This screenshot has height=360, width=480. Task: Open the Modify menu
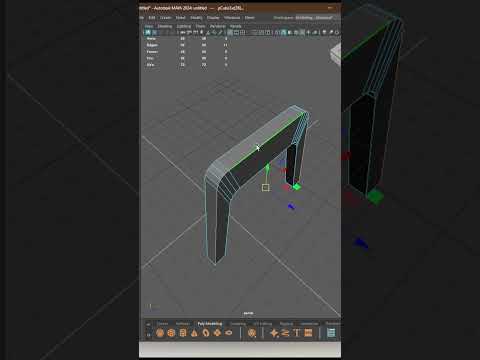[196, 18]
